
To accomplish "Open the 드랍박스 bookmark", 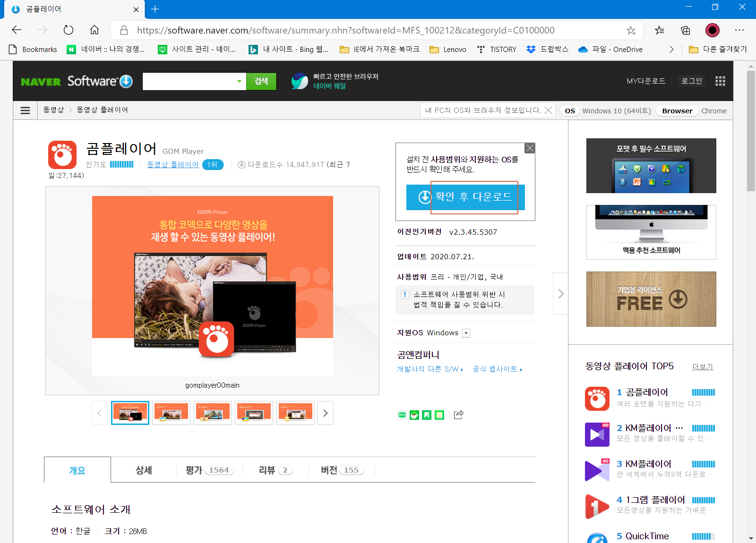I will pos(548,49).
